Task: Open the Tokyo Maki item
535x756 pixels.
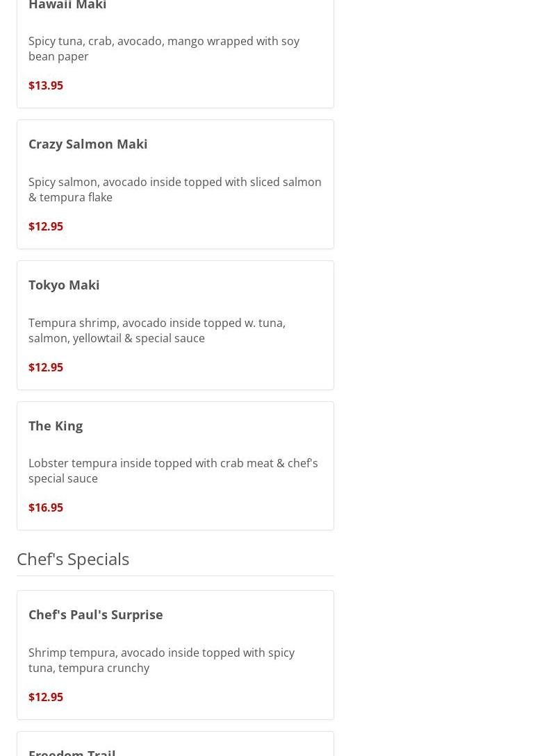Action: [x=64, y=285]
